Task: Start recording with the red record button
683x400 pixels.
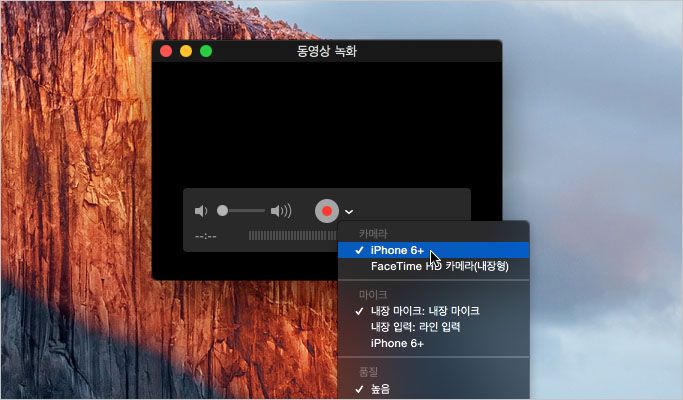Action: pos(327,211)
